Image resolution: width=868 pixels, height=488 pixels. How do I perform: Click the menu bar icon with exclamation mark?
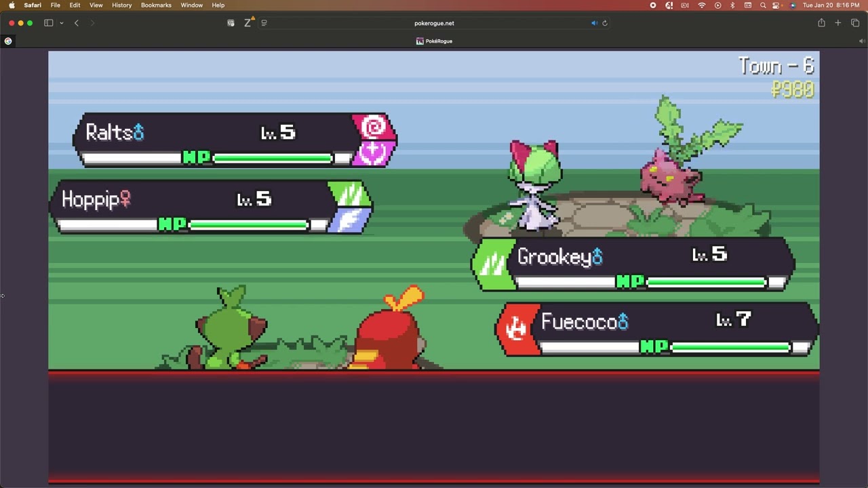tap(669, 5)
